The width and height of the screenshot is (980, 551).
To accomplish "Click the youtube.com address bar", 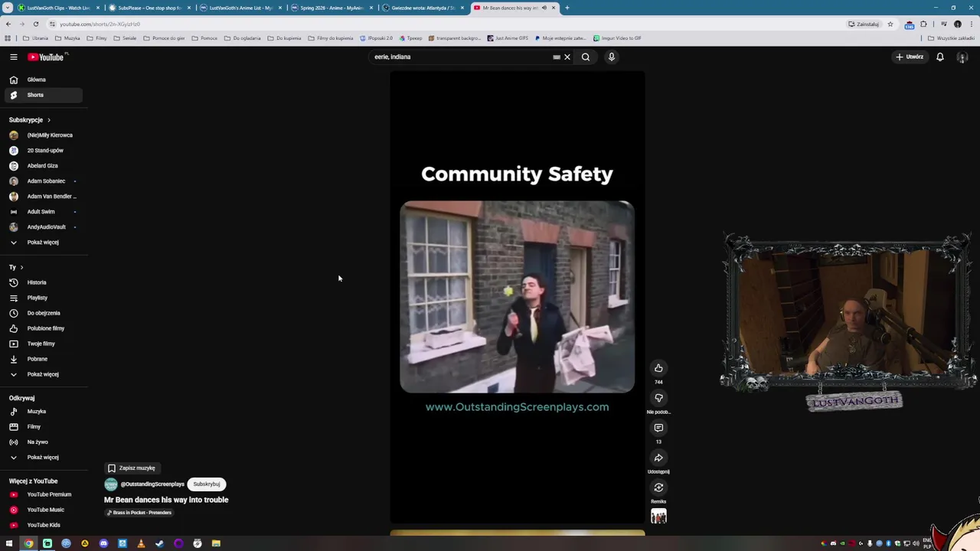I will click(x=444, y=24).
